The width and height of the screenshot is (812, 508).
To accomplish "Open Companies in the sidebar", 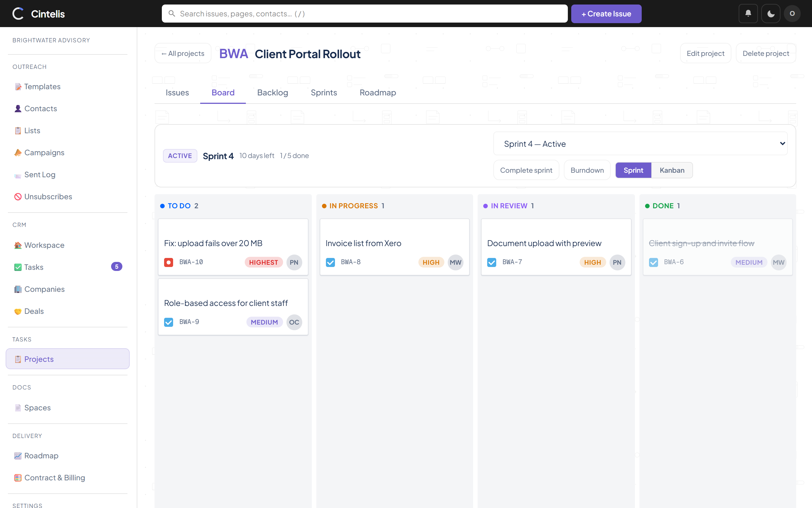I will [x=68, y=289].
